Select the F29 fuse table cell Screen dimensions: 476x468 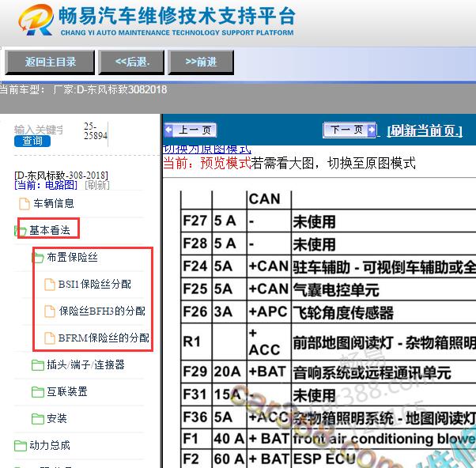click(x=196, y=372)
